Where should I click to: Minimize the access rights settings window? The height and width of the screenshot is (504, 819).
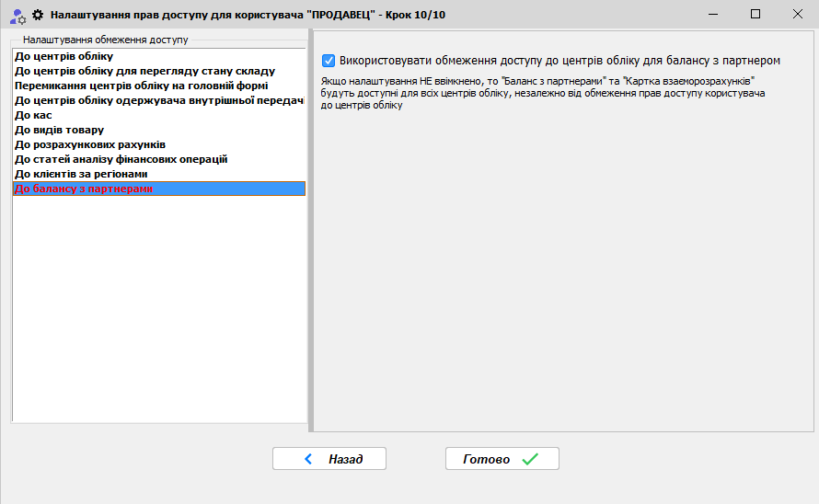[713, 14]
